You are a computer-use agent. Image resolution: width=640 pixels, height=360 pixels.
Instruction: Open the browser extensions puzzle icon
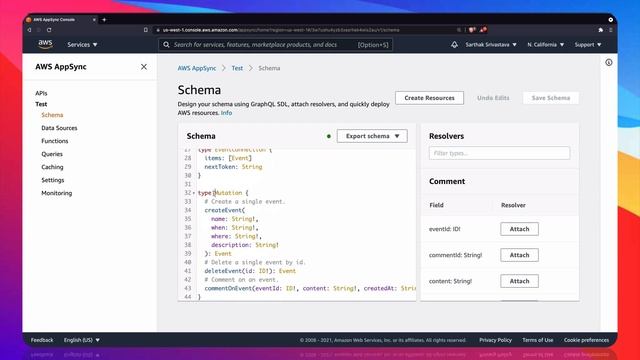600,30
